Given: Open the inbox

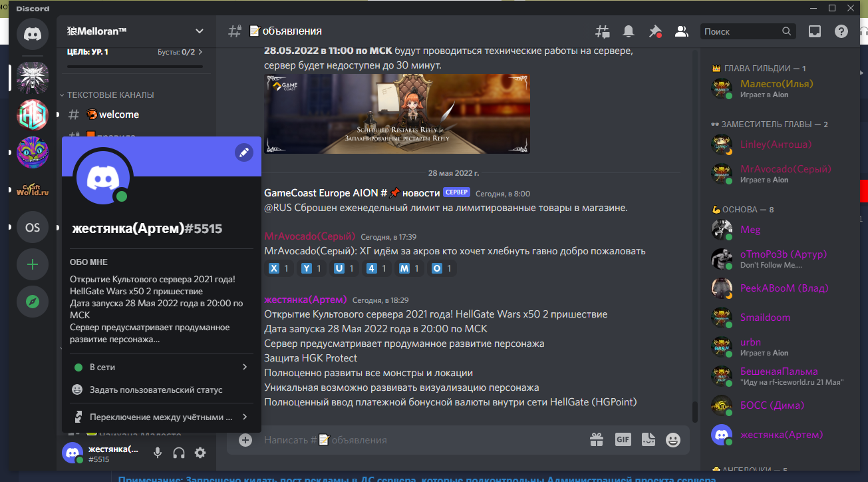Looking at the screenshot, I should pyautogui.click(x=815, y=31).
